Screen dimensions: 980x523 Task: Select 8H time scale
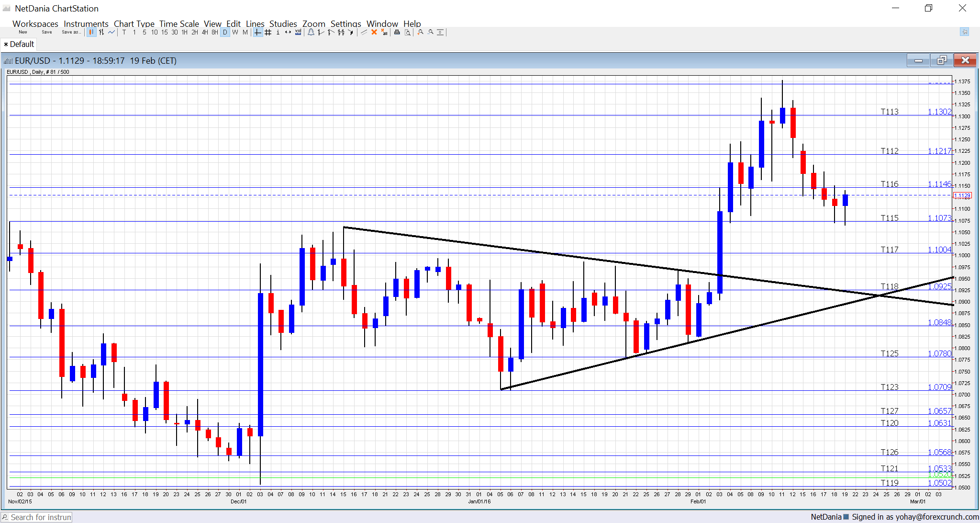215,32
